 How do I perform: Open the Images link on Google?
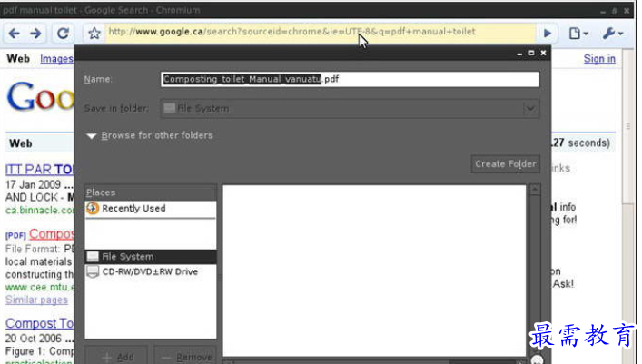56,59
